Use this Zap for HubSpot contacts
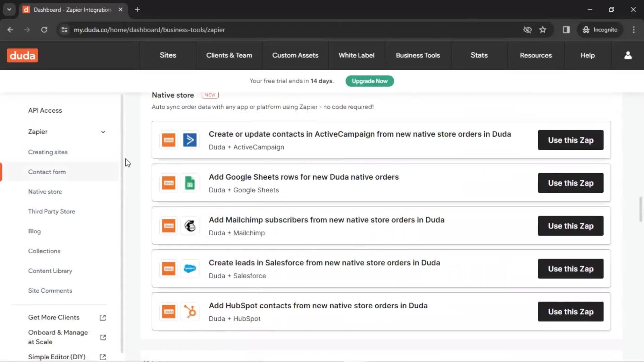 (x=571, y=312)
